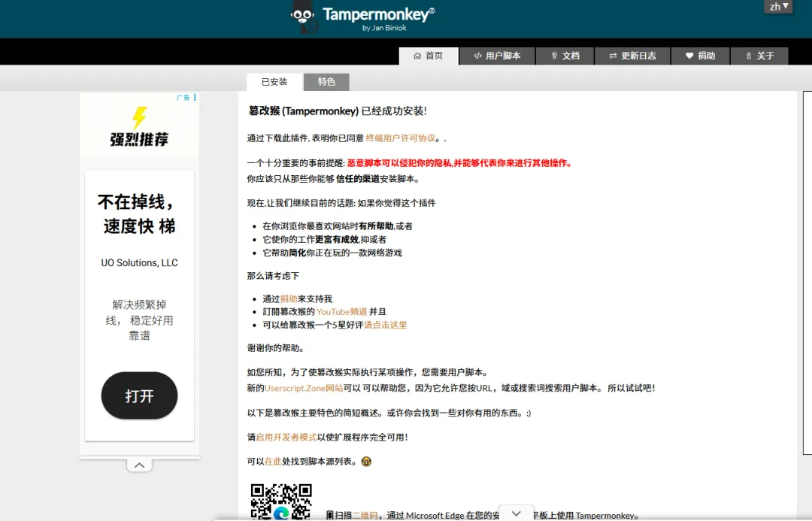Go to the 首页 home tab
This screenshot has height=521, width=812.
pyautogui.click(x=429, y=56)
